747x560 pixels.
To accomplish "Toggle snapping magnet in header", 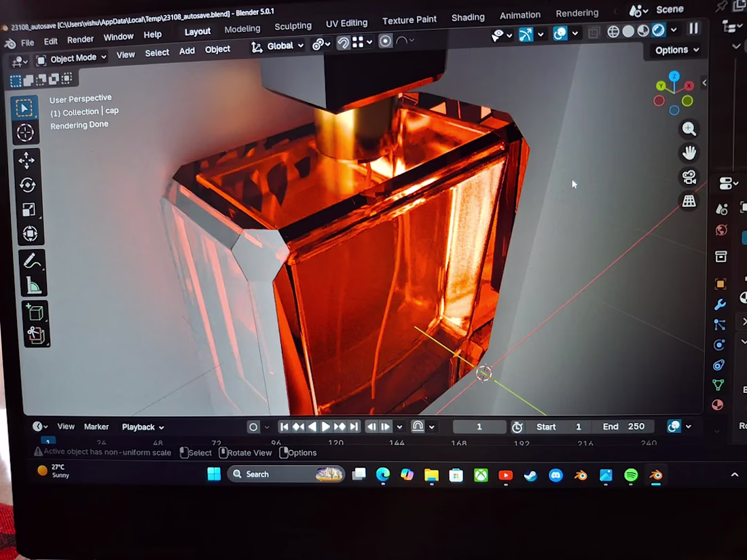I will (x=343, y=43).
